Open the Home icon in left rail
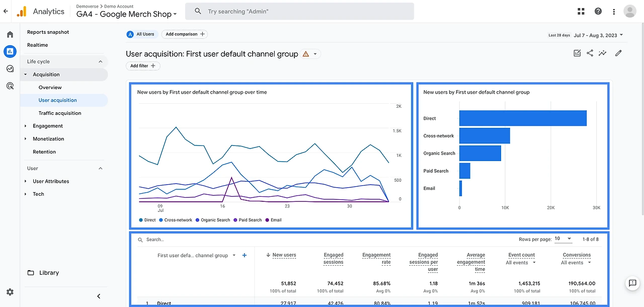The image size is (644, 307). point(10,34)
